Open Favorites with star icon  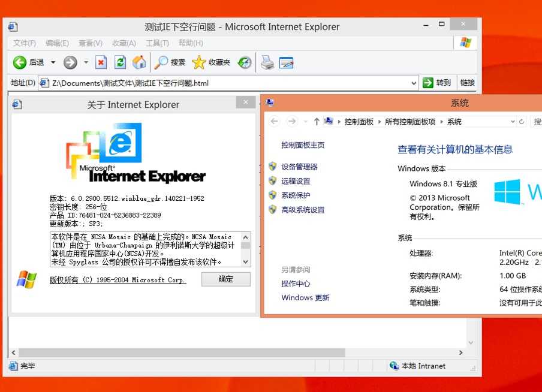pos(199,62)
